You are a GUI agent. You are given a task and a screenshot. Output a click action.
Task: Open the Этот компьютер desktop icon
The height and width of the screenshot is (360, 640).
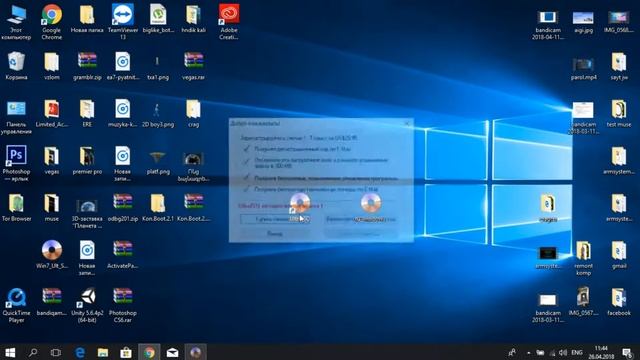16,22
